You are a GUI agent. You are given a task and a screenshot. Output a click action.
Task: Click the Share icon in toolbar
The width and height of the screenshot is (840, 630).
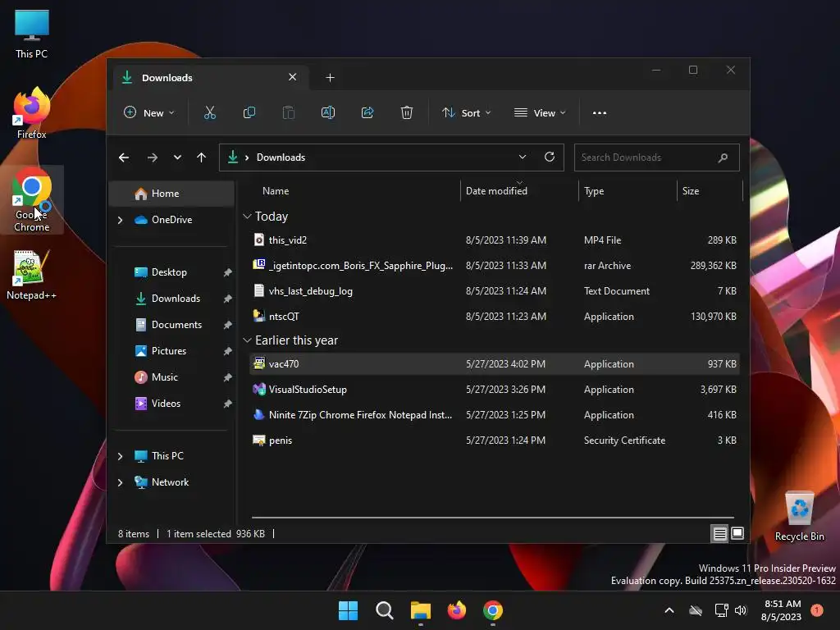pos(367,112)
